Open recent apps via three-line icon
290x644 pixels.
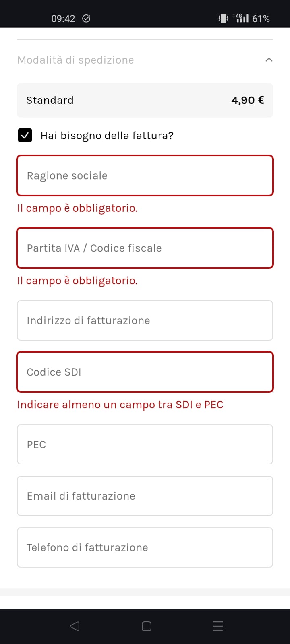pos(218,626)
